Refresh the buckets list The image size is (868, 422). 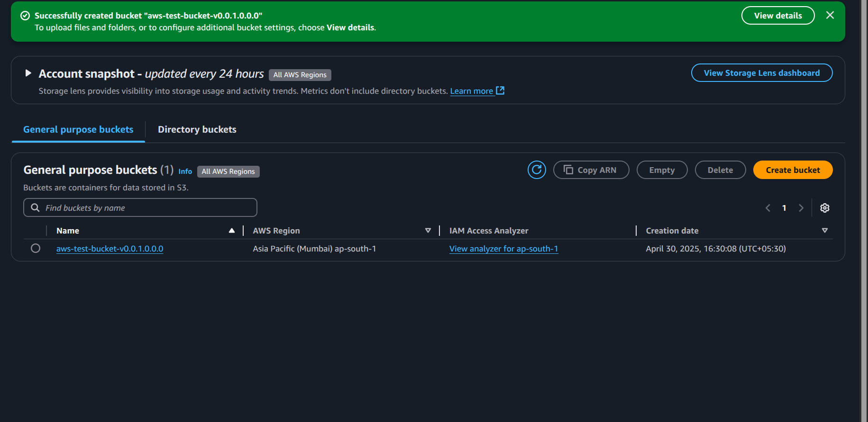click(x=537, y=170)
